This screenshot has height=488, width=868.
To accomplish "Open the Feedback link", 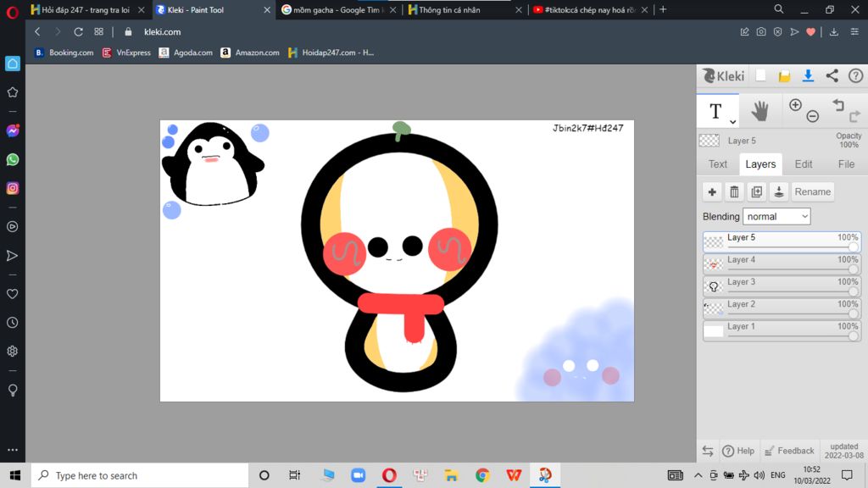I will (x=789, y=451).
